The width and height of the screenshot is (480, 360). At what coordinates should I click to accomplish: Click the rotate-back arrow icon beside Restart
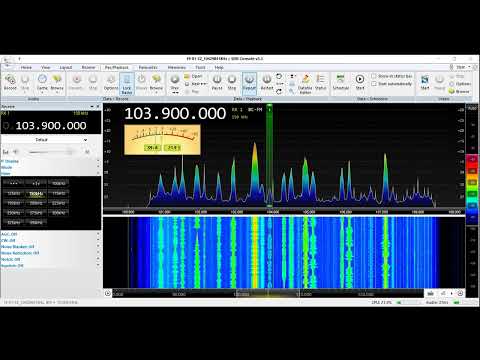pyautogui.click(x=279, y=76)
